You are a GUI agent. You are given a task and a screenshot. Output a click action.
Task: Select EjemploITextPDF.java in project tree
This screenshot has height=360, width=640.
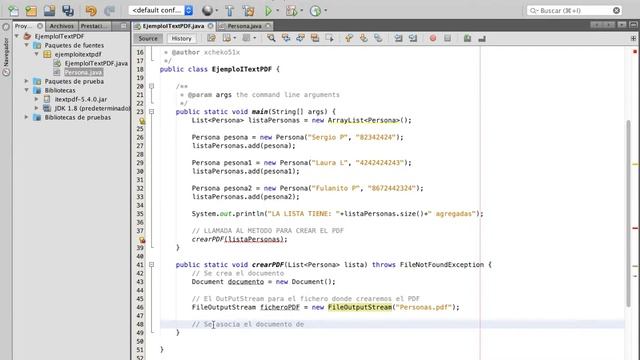coord(96,63)
